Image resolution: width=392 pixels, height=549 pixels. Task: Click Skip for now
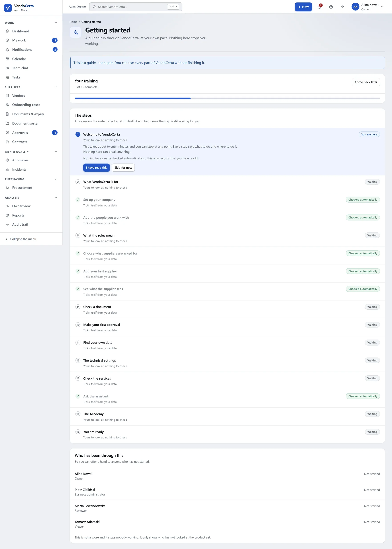123,168
